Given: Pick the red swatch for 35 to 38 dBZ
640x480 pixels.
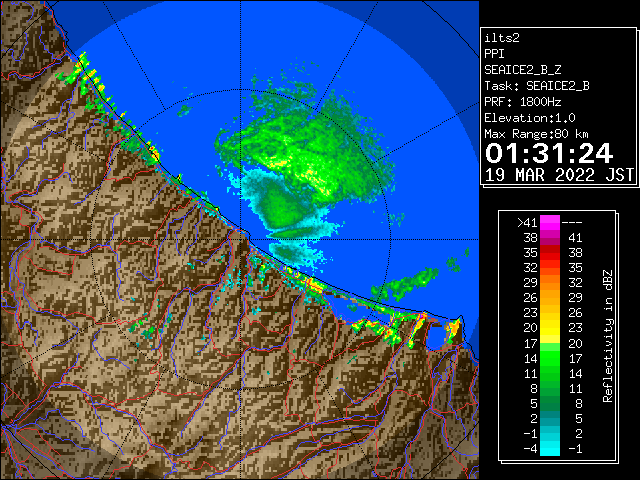Looking at the screenshot, I should click(550, 253).
